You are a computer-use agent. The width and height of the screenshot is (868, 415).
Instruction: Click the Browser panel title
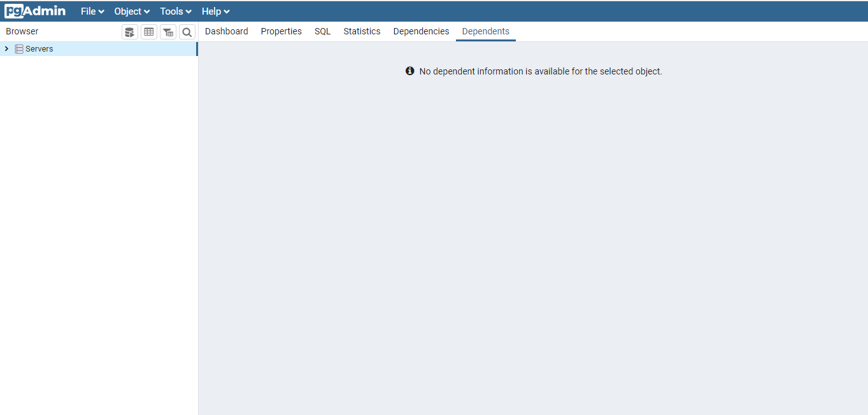point(22,31)
